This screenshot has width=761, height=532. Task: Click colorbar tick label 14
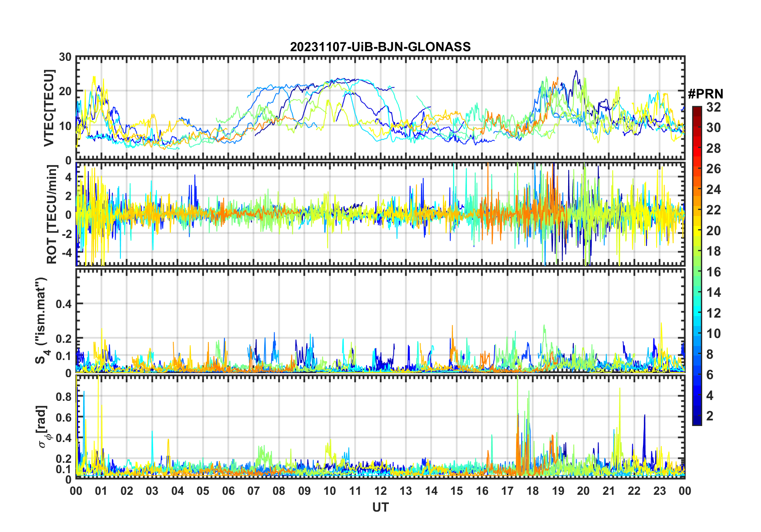click(713, 292)
